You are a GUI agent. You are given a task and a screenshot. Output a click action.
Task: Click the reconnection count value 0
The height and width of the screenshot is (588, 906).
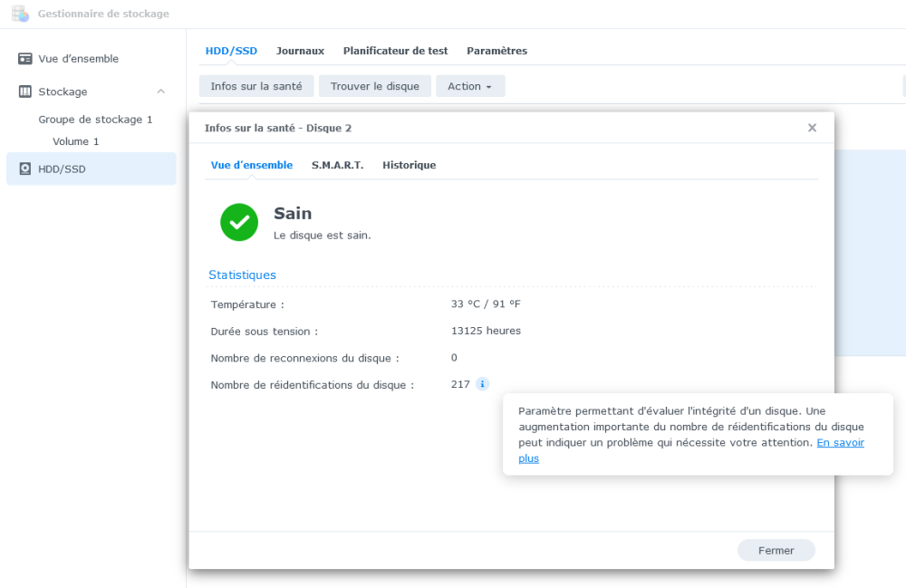pos(454,358)
